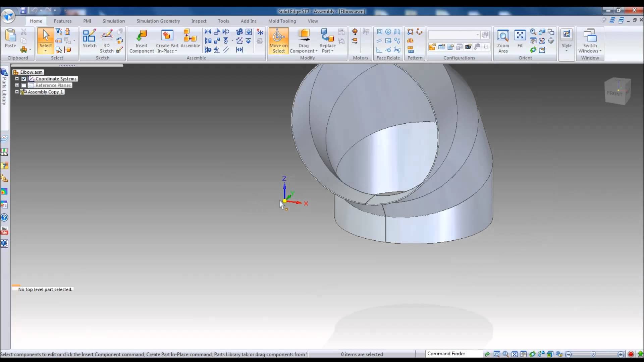644x362 pixels.
Task: Click the Insert Component command
Action: click(142, 41)
